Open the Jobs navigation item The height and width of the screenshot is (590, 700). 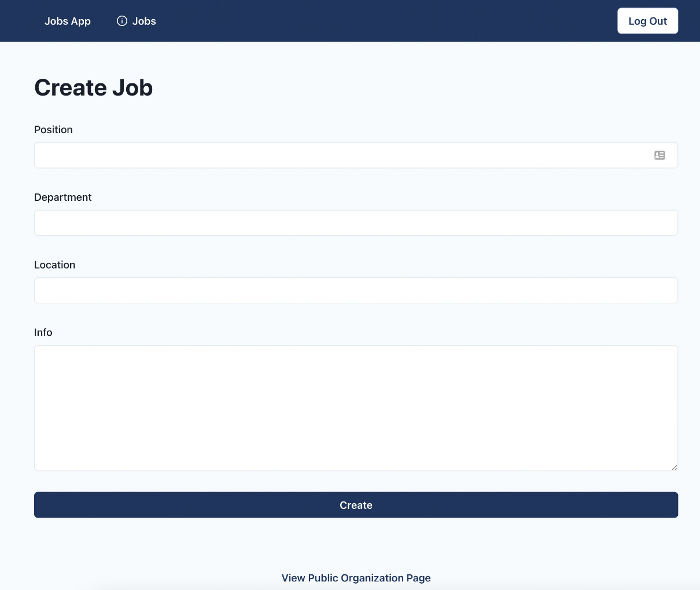pyautogui.click(x=144, y=21)
